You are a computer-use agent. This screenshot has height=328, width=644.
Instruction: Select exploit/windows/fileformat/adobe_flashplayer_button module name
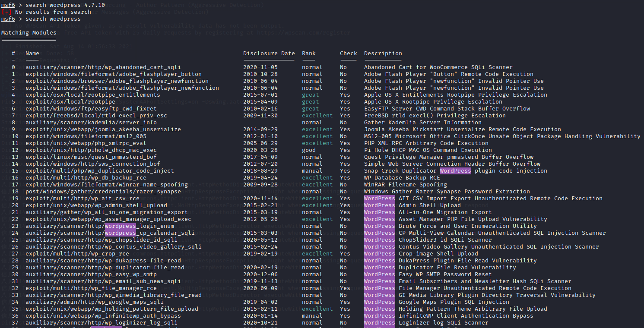(x=114, y=74)
